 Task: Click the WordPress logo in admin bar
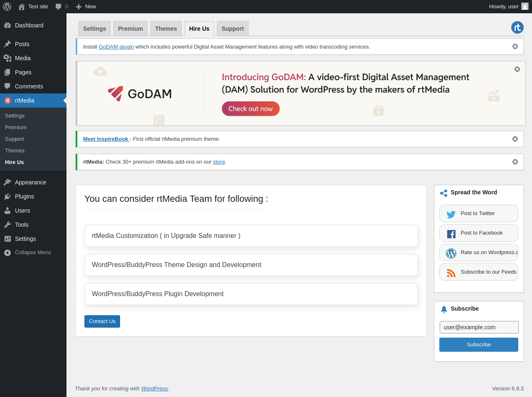pyautogui.click(x=7, y=7)
